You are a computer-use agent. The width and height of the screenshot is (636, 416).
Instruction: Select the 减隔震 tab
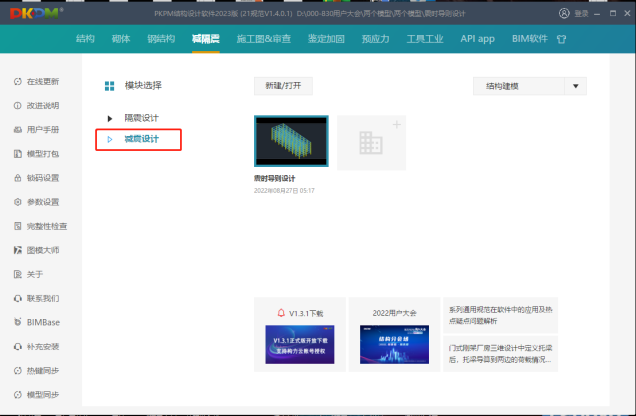pos(206,39)
